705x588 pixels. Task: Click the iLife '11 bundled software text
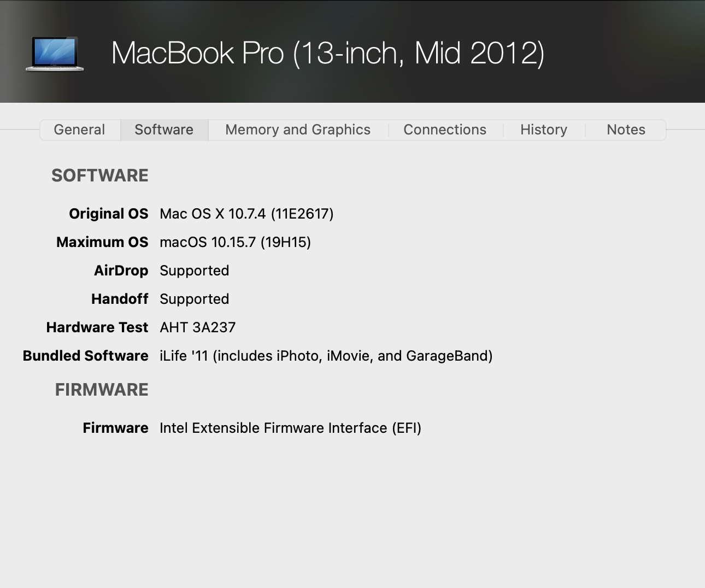tap(326, 356)
